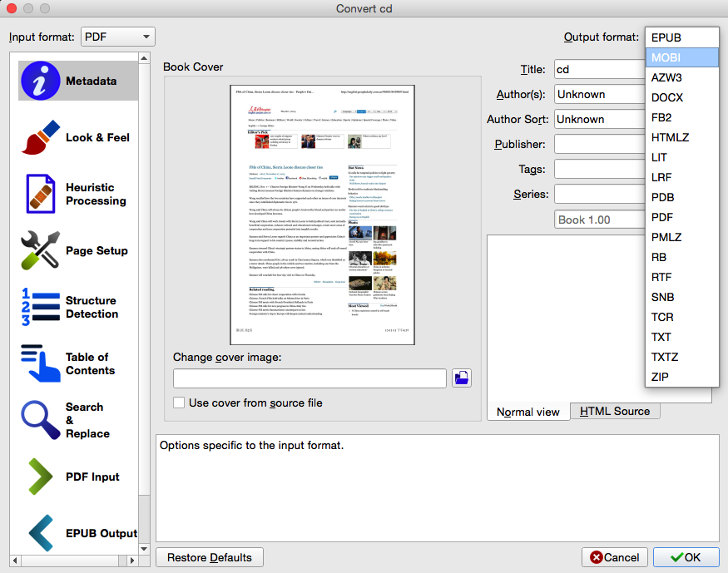Select DOCX output format option
Image resolution: width=728 pixels, height=573 pixels.
click(x=681, y=97)
